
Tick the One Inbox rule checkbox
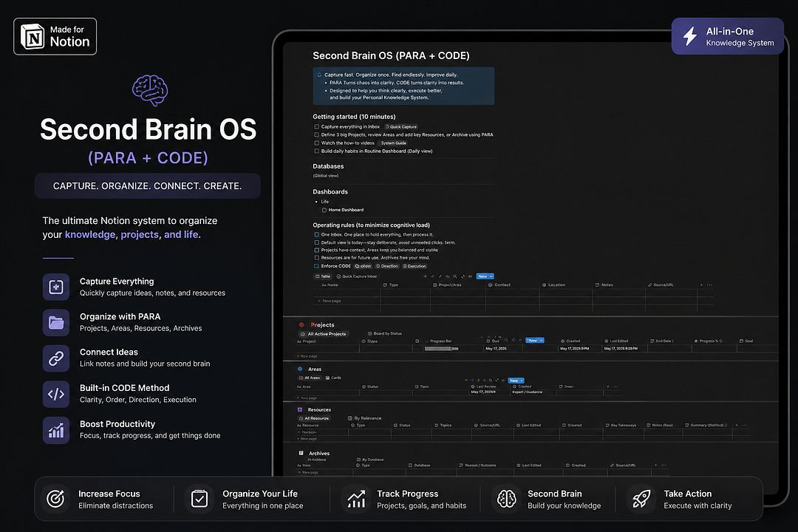pos(316,235)
